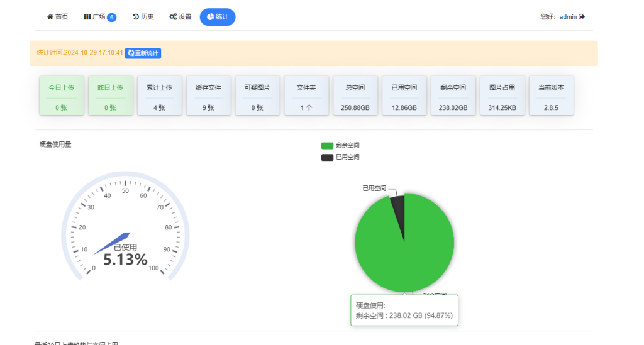Click the 可疑图片 0 张 card
This screenshot has width=644, height=345.
point(257,96)
